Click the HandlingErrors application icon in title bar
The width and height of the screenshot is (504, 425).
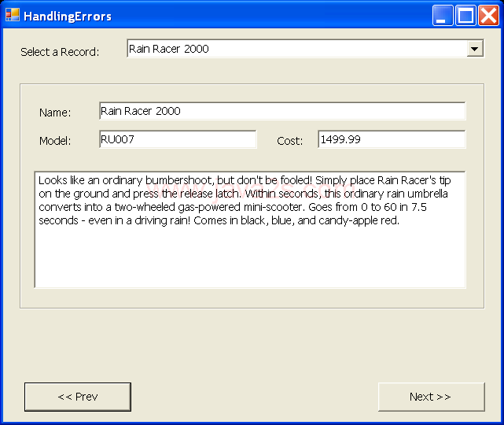point(13,15)
